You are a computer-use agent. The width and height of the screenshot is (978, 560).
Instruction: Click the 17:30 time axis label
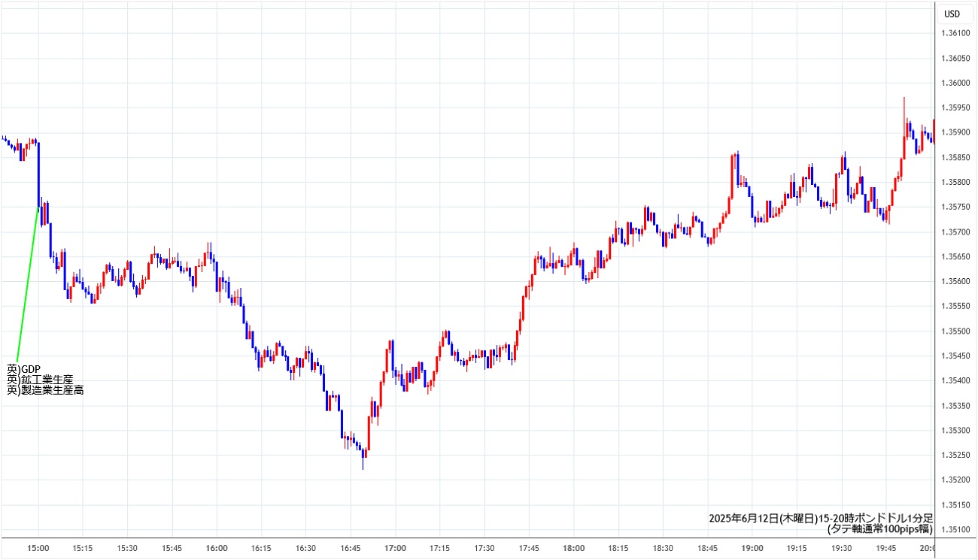tap(484, 549)
